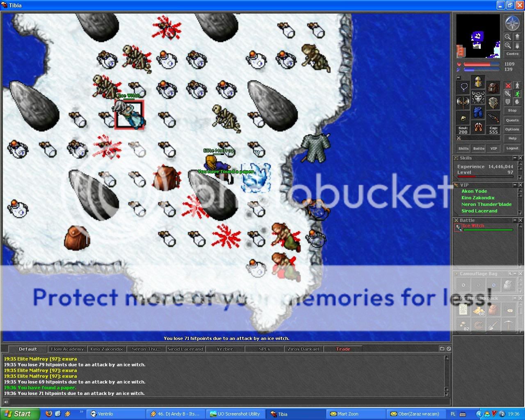Click the grey backpack in Camouflage Bag
The width and height of the screenshot is (525, 420).
tap(509, 285)
